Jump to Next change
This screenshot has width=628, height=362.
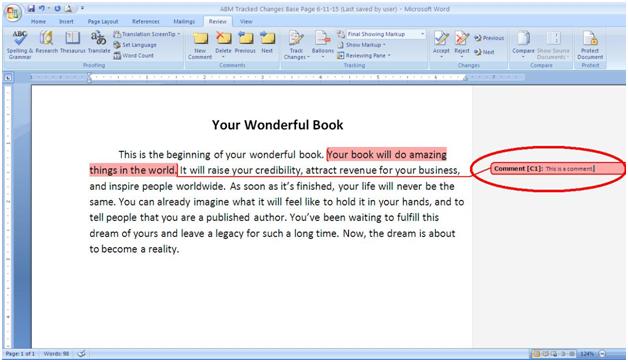[x=484, y=52]
